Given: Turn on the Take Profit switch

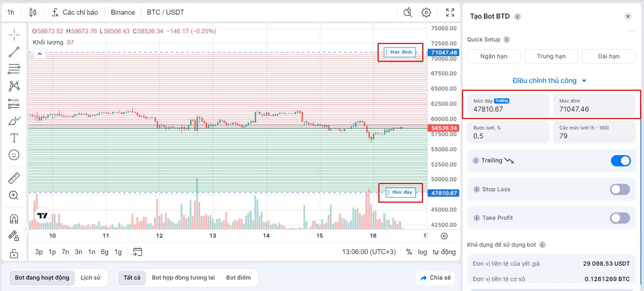Looking at the screenshot, I should [x=620, y=218].
